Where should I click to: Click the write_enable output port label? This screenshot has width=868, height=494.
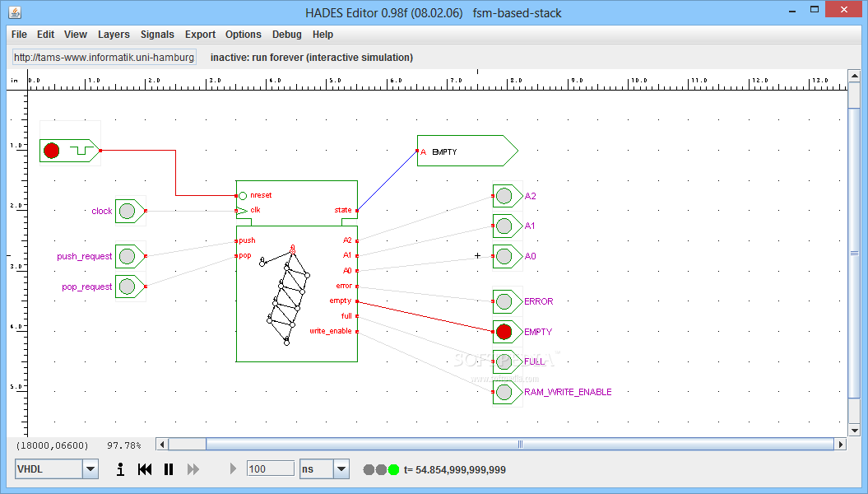(x=331, y=331)
